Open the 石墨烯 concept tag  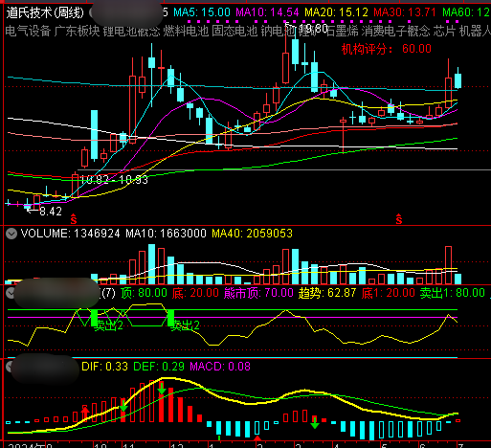pyautogui.click(x=343, y=31)
